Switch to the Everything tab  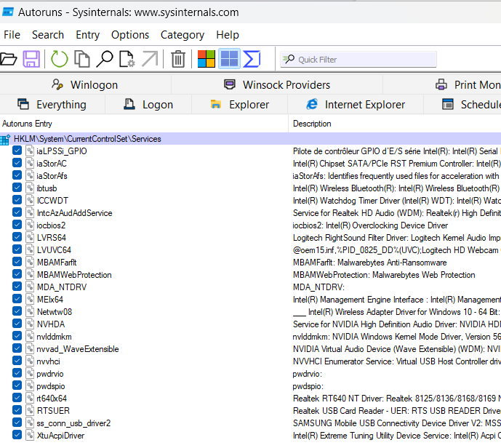click(x=52, y=104)
